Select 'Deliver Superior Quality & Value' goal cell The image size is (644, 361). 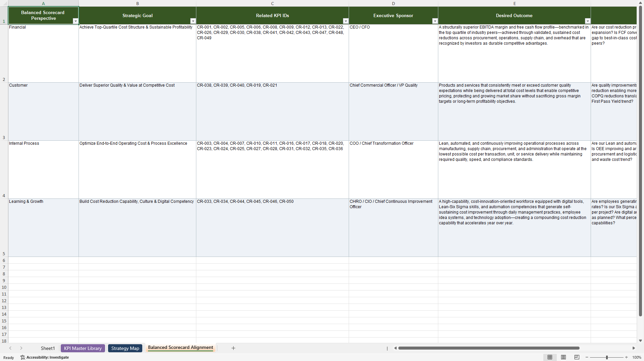point(138,111)
